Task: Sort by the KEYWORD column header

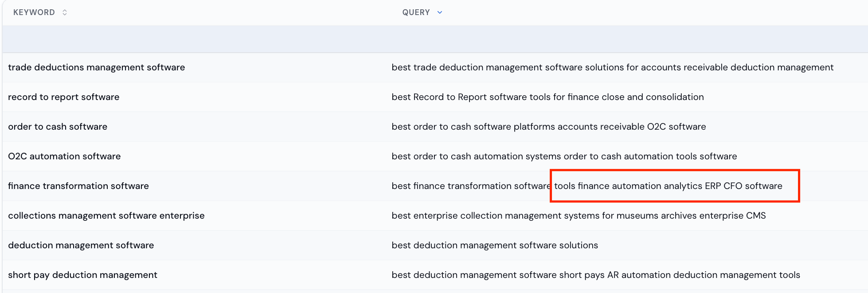Action: [34, 12]
